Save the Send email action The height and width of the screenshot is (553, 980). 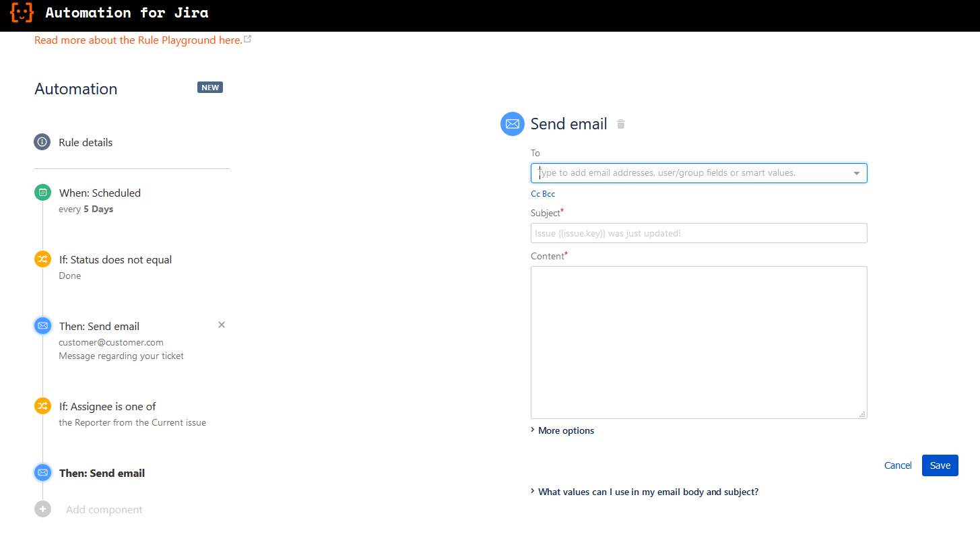[x=940, y=465]
